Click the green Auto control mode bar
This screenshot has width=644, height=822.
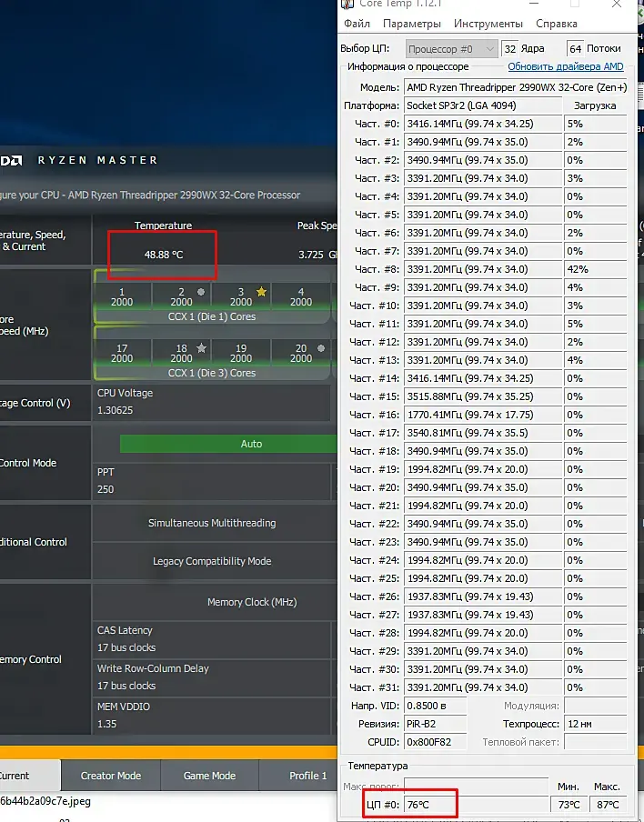click(228, 444)
